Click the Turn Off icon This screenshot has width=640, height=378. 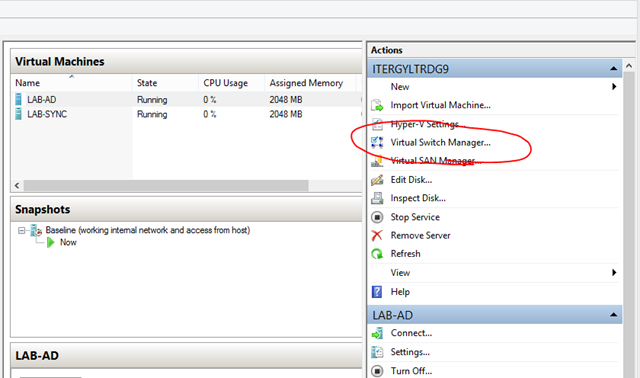tap(377, 371)
